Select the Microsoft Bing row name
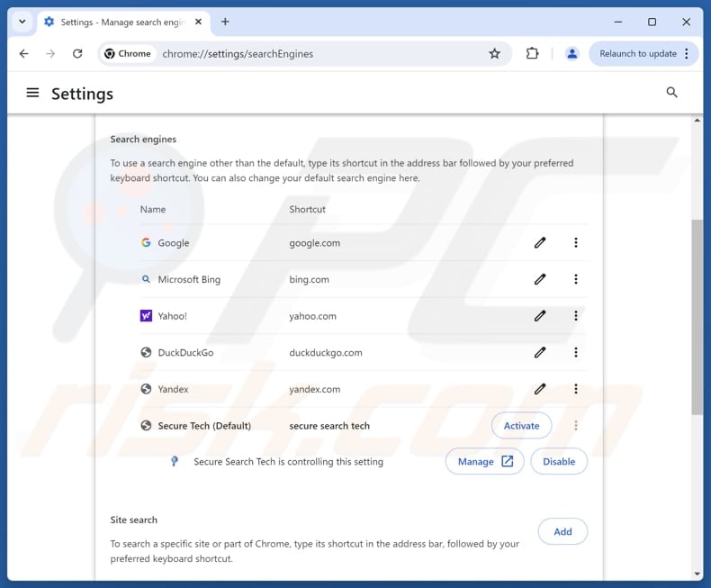711x588 pixels. click(189, 279)
